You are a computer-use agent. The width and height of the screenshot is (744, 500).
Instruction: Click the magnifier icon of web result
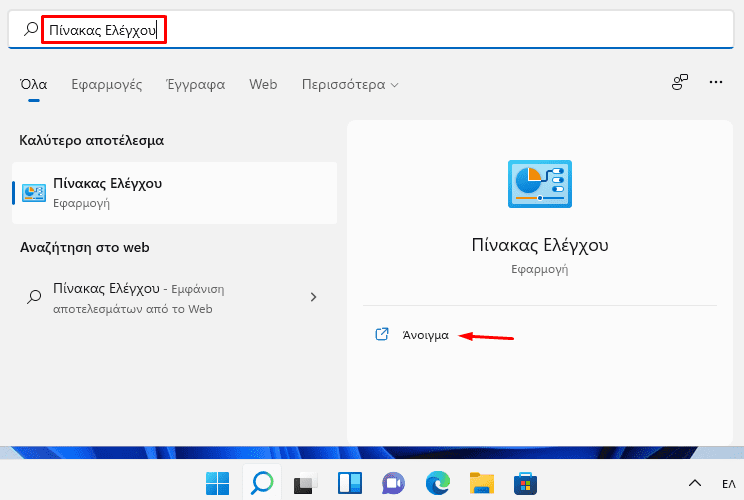34,297
